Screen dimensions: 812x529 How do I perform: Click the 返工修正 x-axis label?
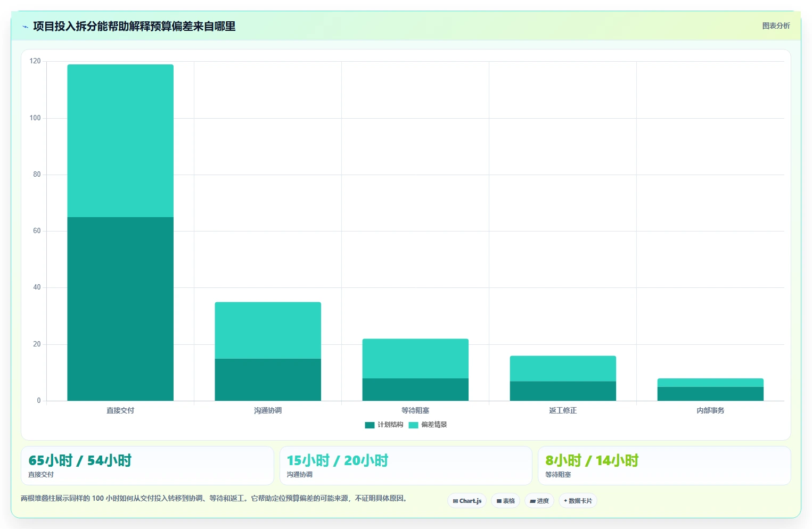tap(563, 410)
